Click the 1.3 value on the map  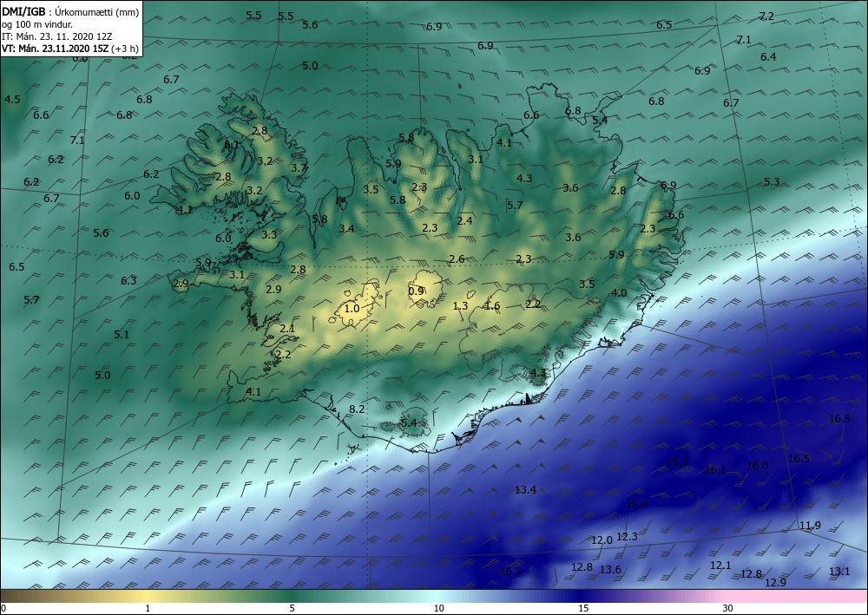460,306
